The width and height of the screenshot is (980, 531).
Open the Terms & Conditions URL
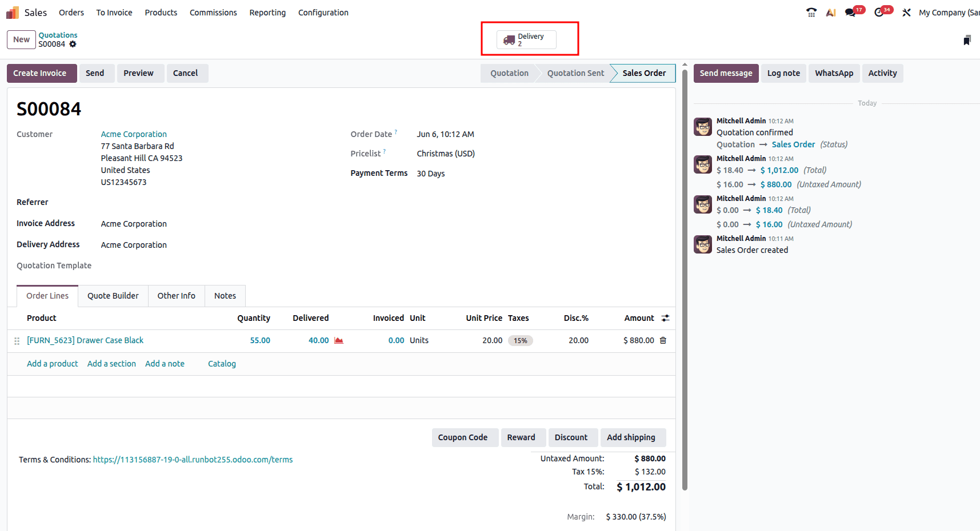click(193, 460)
